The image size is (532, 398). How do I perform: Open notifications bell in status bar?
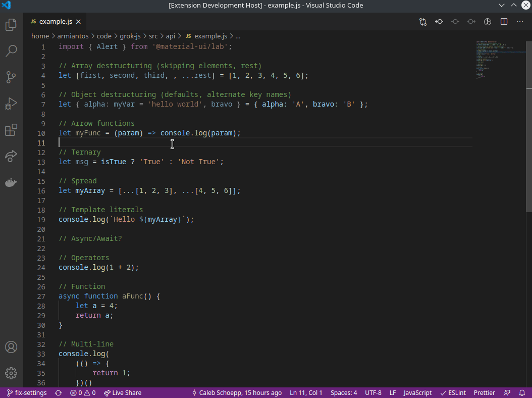(x=522, y=393)
